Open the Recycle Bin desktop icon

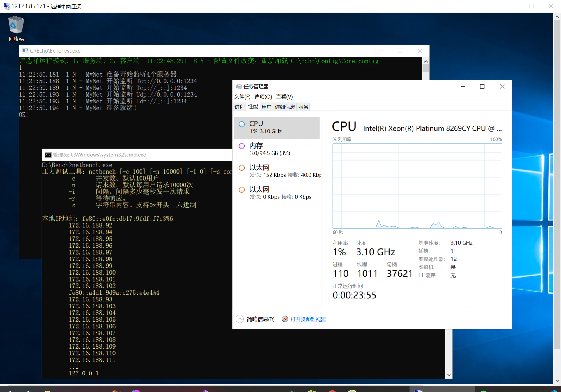(16, 29)
